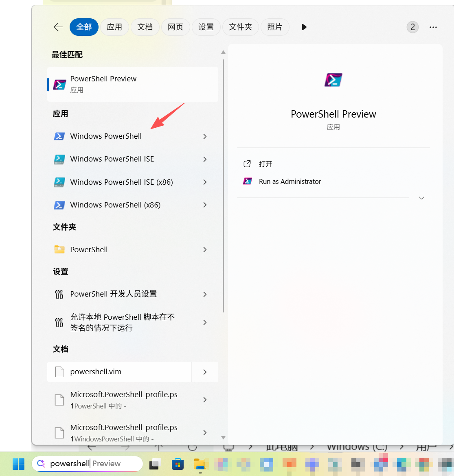Click the Windows Start button
The image size is (454, 476).
(19, 464)
